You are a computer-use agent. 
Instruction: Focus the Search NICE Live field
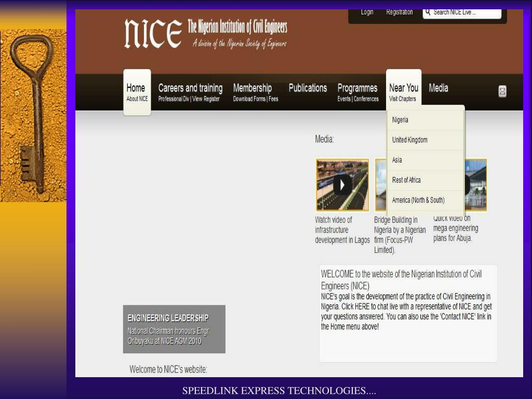[x=462, y=12]
